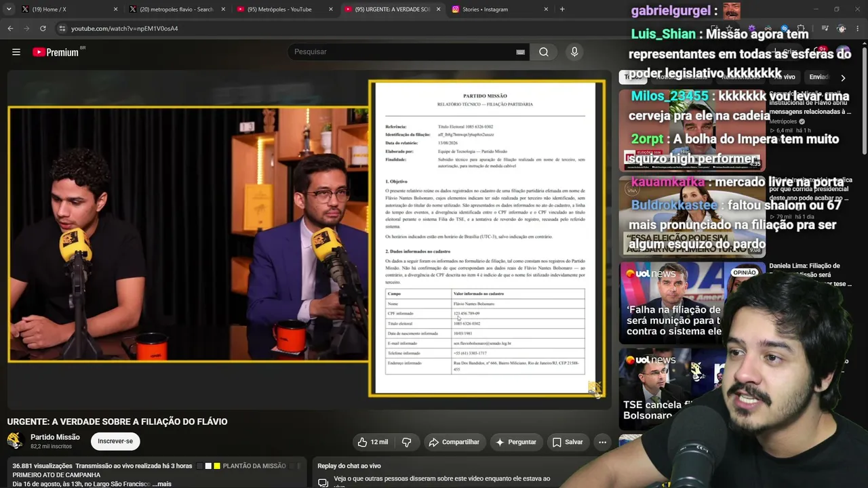The height and width of the screenshot is (488, 868).
Task: Open the on-screen keyboard in search box
Action: click(520, 52)
